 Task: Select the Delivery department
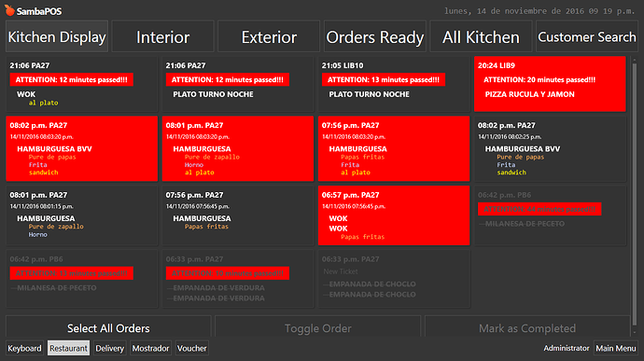coord(109,348)
